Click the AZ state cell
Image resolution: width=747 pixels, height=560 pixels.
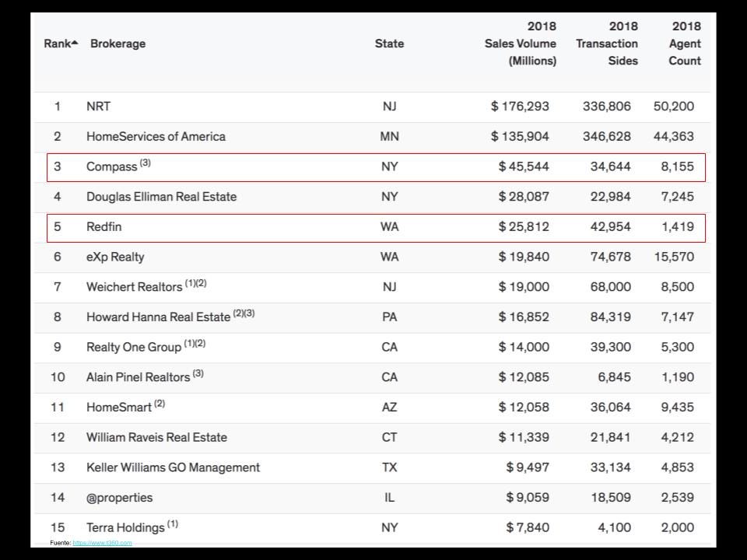[389, 407]
